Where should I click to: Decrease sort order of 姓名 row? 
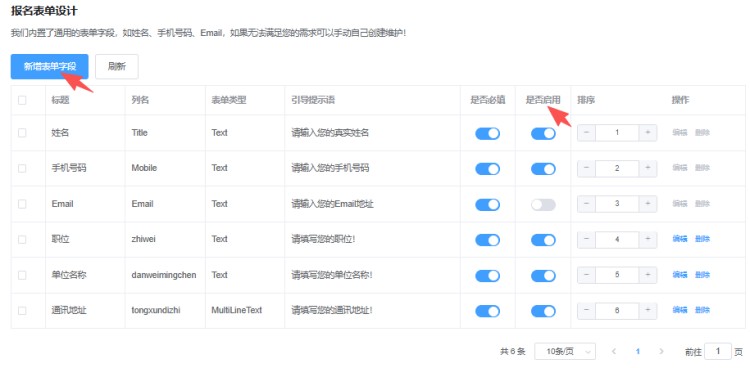click(x=586, y=133)
